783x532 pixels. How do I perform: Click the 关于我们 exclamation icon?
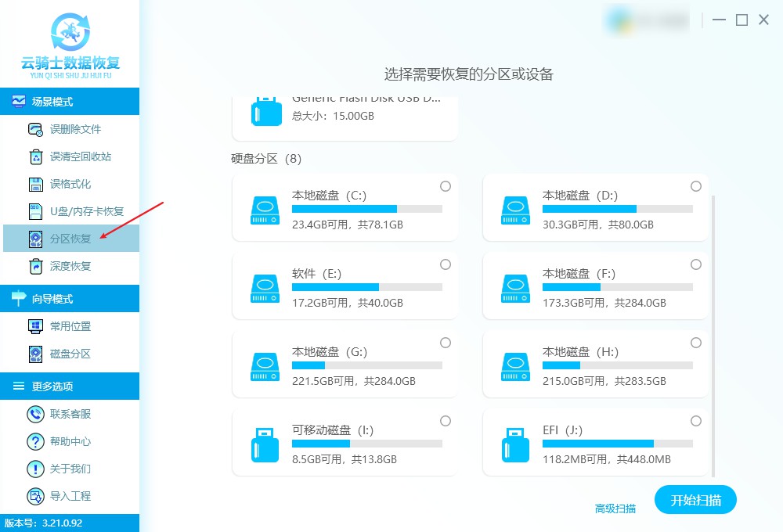[x=35, y=469]
